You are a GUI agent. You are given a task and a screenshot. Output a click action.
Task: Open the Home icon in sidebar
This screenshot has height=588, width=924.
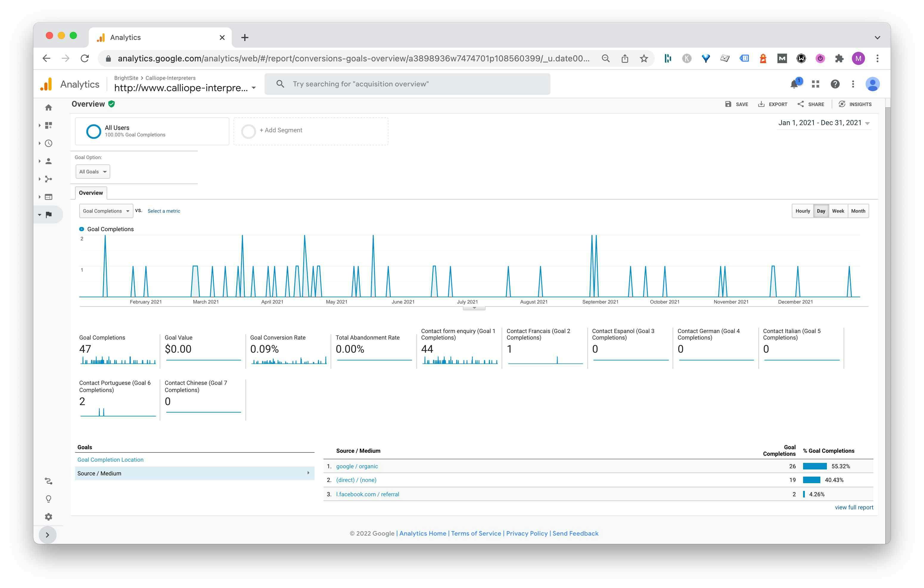(x=48, y=108)
